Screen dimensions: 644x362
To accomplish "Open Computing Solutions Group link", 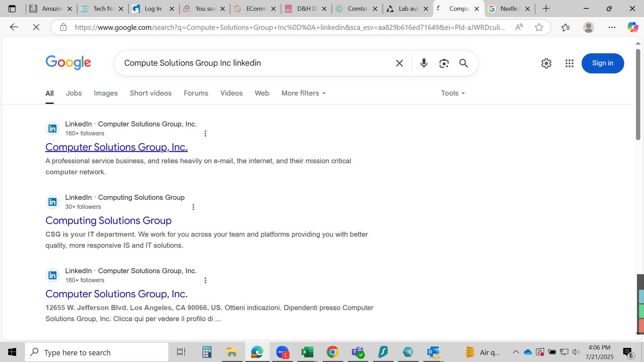I will coord(108,221).
